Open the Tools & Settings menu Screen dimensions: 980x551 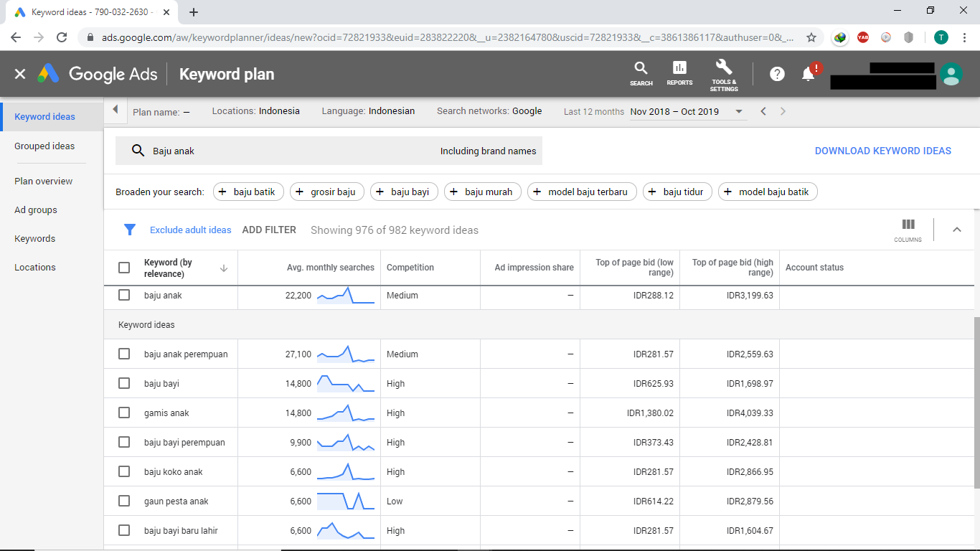[x=724, y=74]
